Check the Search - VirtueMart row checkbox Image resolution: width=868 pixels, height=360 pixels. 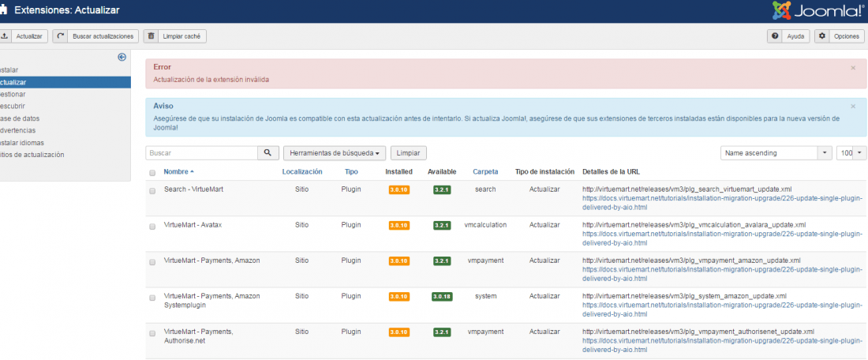point(152,191)
